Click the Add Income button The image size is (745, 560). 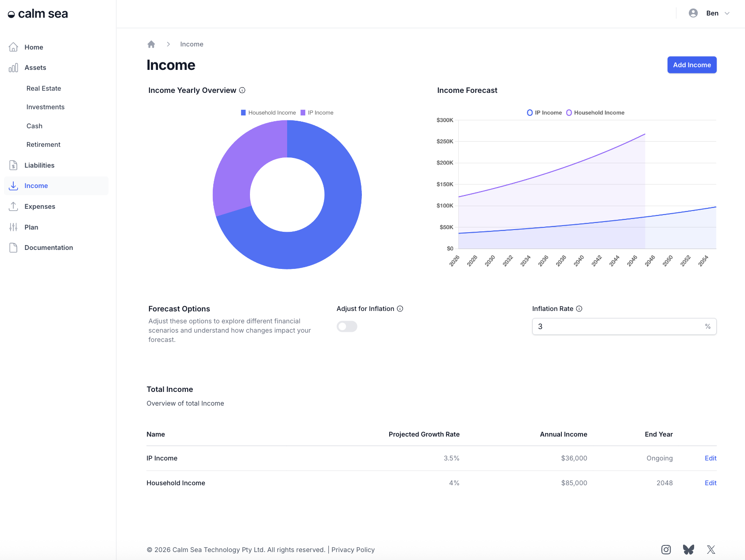(x=692, y=65)
